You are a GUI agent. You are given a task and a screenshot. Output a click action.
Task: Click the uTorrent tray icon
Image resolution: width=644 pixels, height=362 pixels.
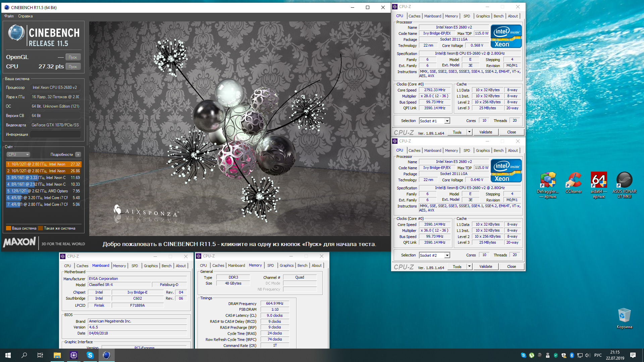[531, 355]
